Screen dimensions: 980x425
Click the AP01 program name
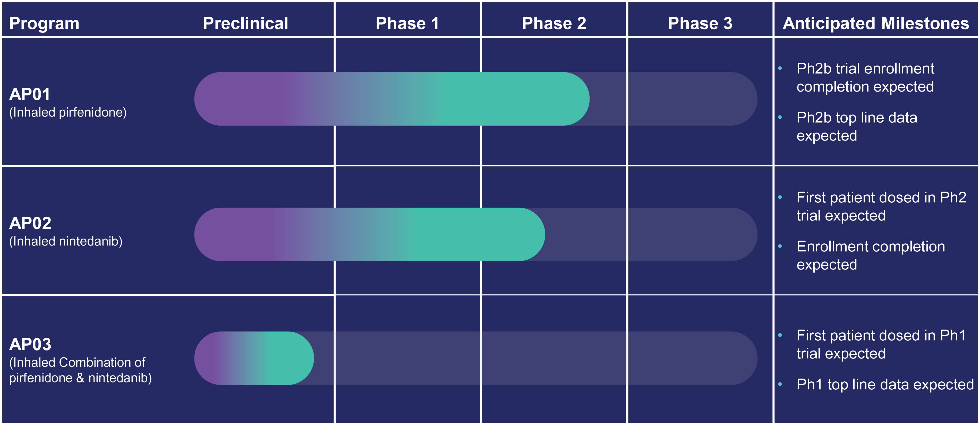30,94
